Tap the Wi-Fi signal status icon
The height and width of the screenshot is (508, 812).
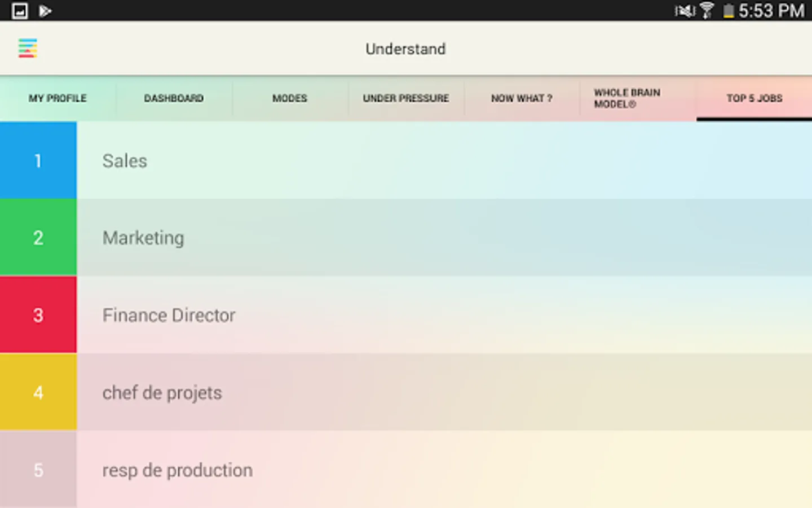click(707, 11)
